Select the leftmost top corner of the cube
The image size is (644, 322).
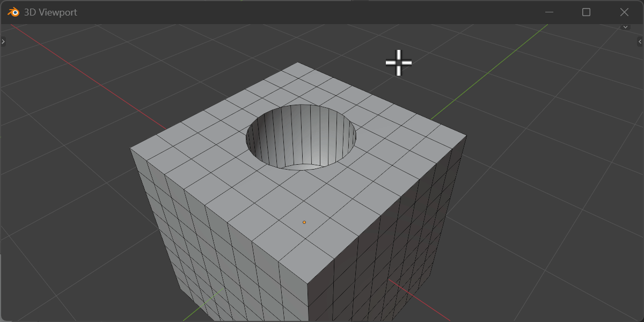pyautogui.click(x=131, y=149)
